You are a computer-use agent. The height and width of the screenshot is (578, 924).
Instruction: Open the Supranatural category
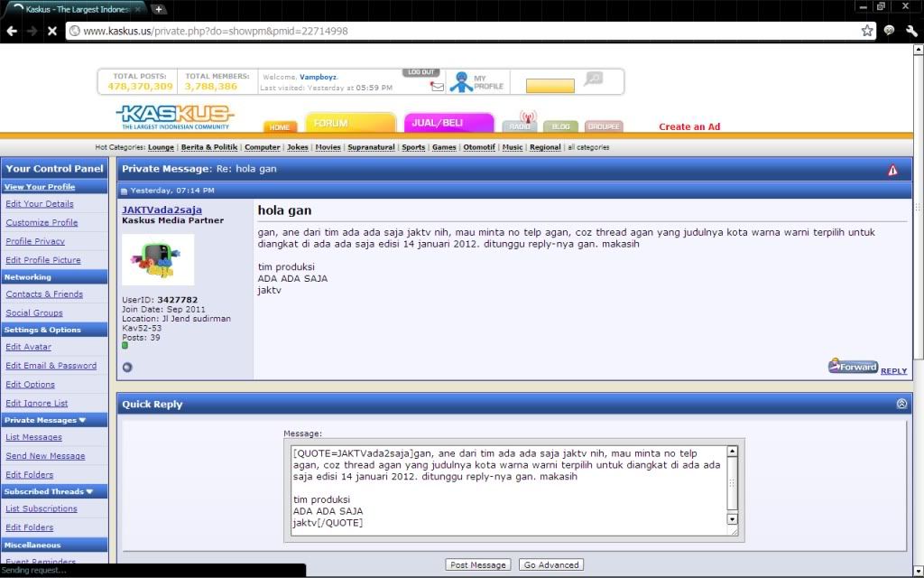pos(371,147)
